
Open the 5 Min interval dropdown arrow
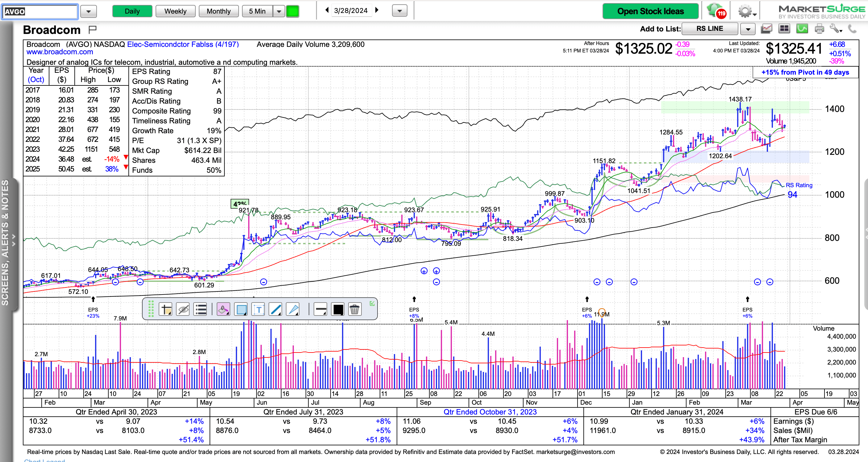pos(279,11)
